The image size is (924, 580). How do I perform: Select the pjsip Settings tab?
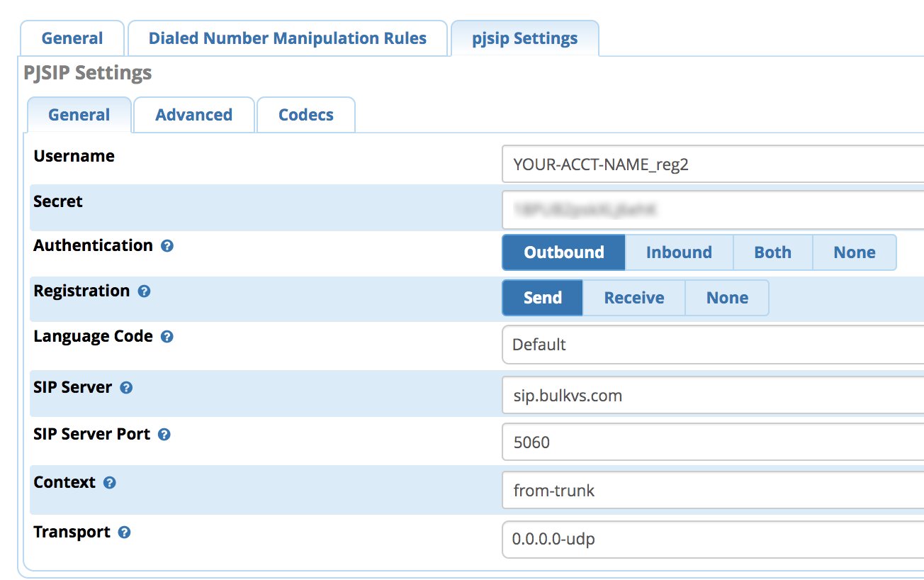(x=525, y=38)
